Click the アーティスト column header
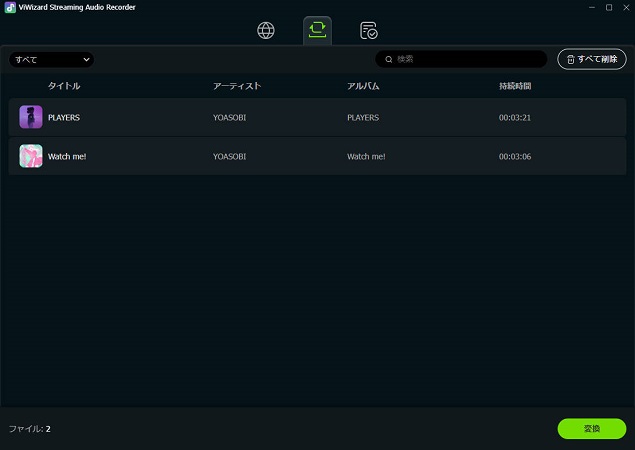Screen dimensions: 635x450 pyautogui.click(x=237, y=86)
